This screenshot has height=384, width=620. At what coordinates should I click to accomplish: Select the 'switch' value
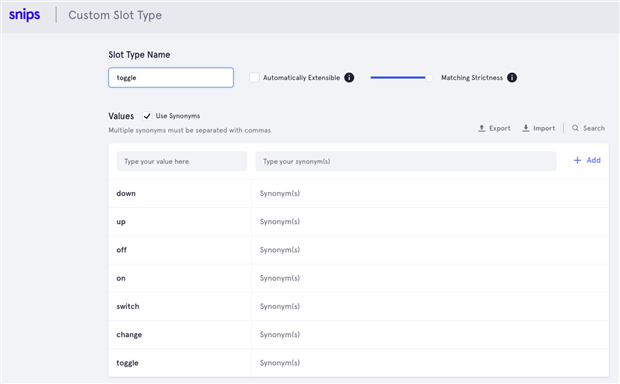coord(128,306)
